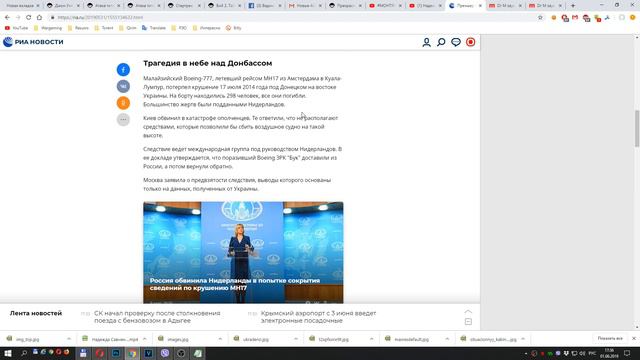Open the Chrome menu three-dots icon
This screenshot has height=360, width=640.
tap(633, 18)
